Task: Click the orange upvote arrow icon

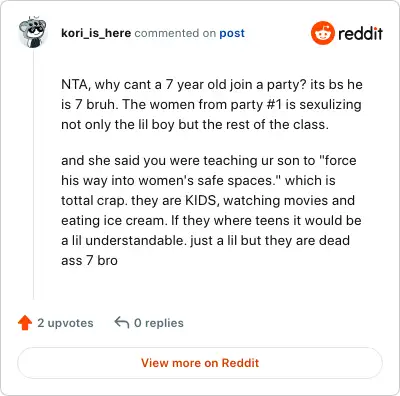Action: click(25, 323)
